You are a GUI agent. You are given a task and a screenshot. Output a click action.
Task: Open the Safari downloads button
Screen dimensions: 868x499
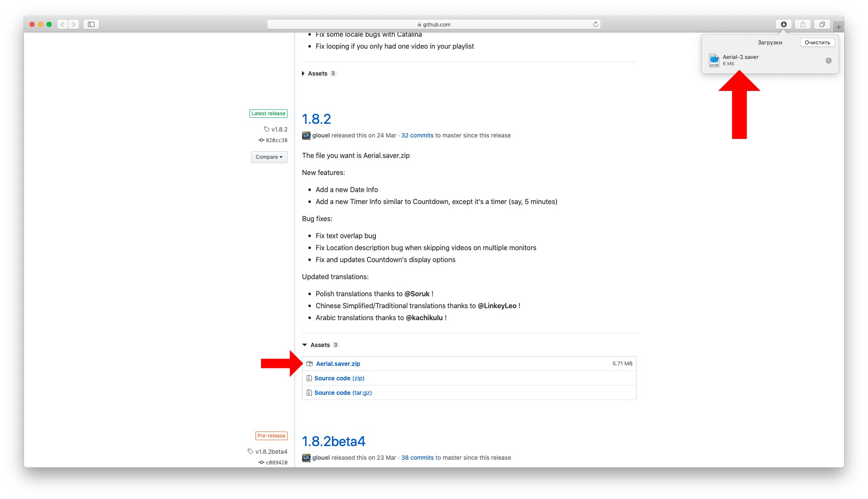(783, 24)
